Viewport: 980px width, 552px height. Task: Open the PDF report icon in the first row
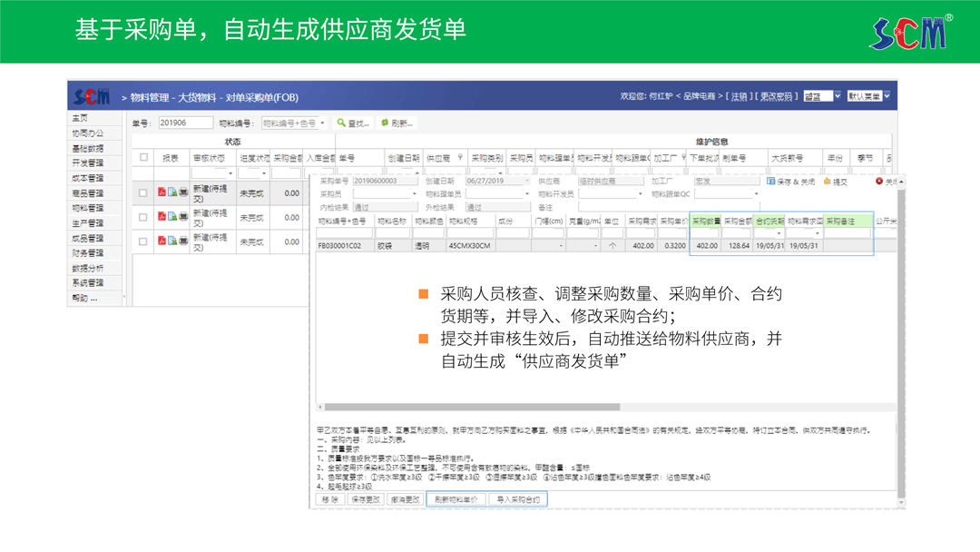(162, 191)
